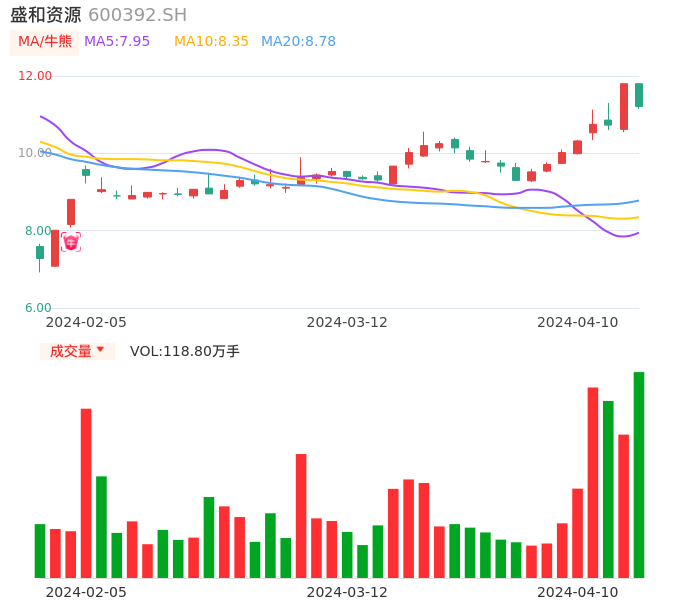Click 2024-02-05 date under price chart
Image resolution: width=686 pixels, height=606 pixels.
click(x=86, y=322)
